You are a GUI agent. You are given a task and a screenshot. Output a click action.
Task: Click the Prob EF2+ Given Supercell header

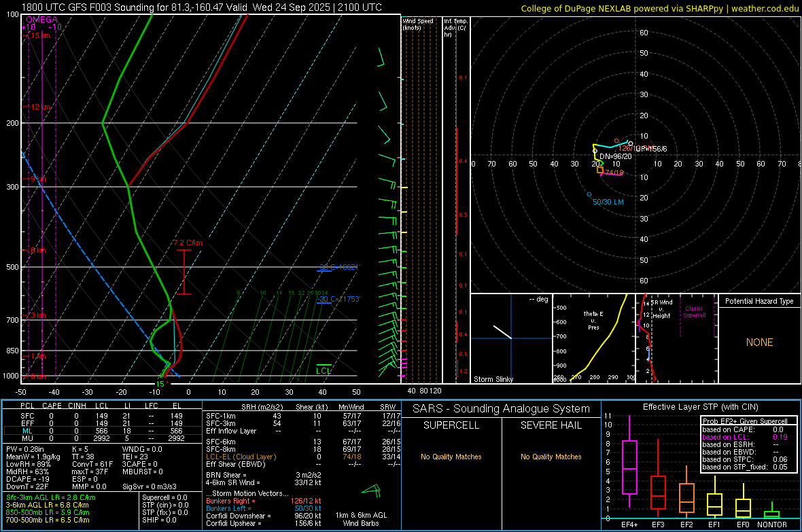tap(745, 421)
